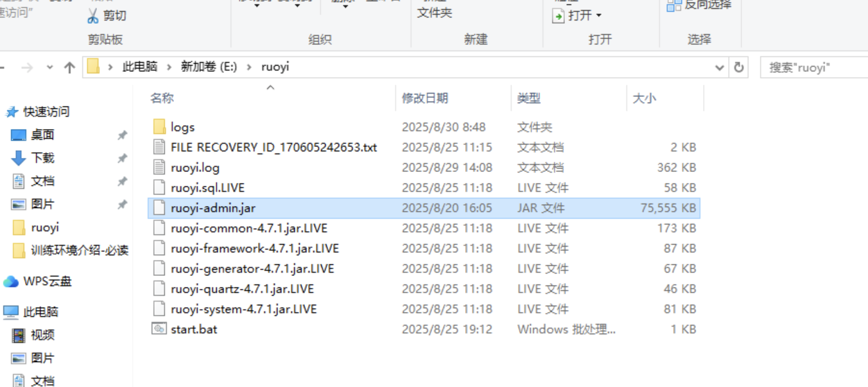The width and height of the screenshot is (868, 387).
Task: Select 此电脑 in the navigation pane
Action: pos(41,312)
